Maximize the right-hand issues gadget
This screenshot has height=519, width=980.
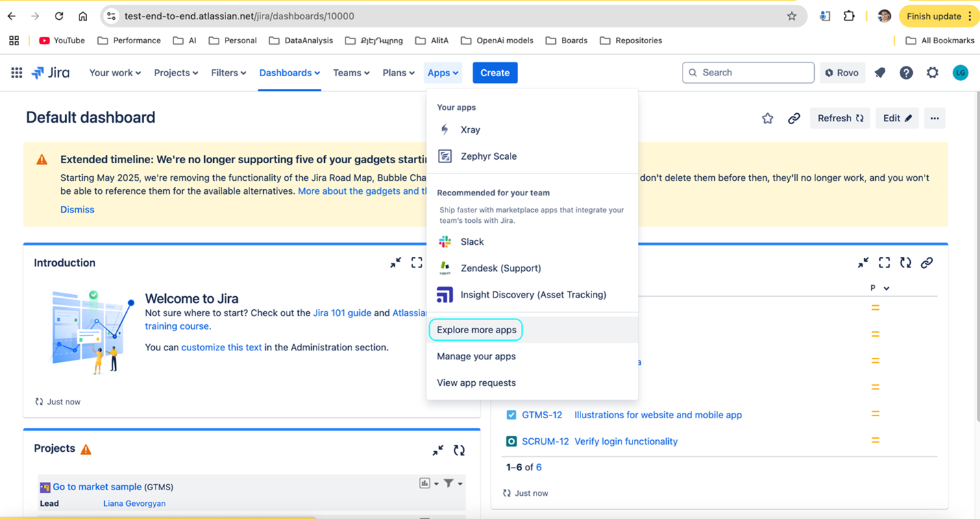tap(885, 263)
